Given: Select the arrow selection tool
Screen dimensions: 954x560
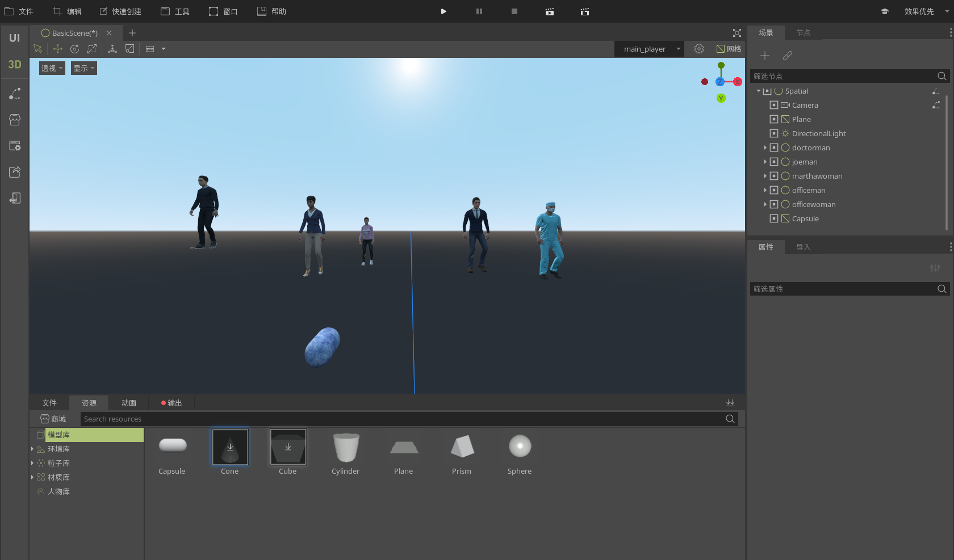Looking at the screenshot, I should click(x=38, y=49).
